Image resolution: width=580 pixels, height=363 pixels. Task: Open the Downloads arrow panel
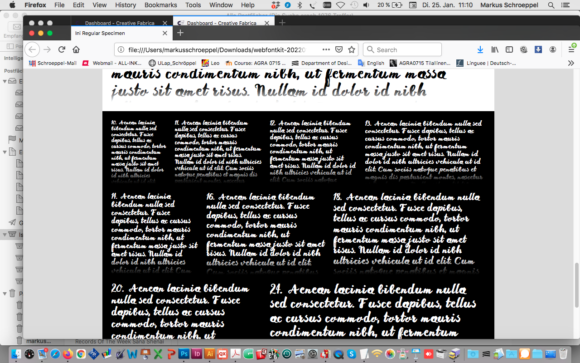pos(480,50)
